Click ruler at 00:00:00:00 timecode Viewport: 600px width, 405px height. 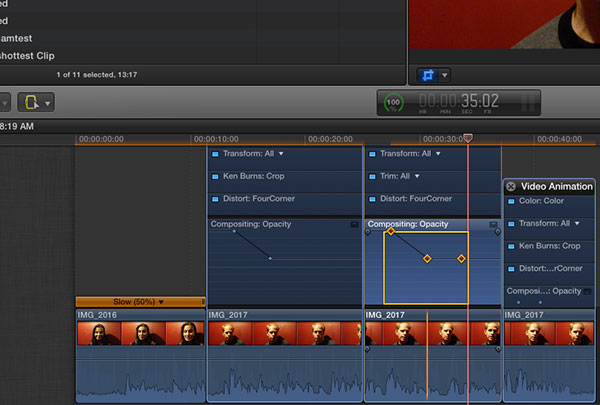[x=101, y=139]
